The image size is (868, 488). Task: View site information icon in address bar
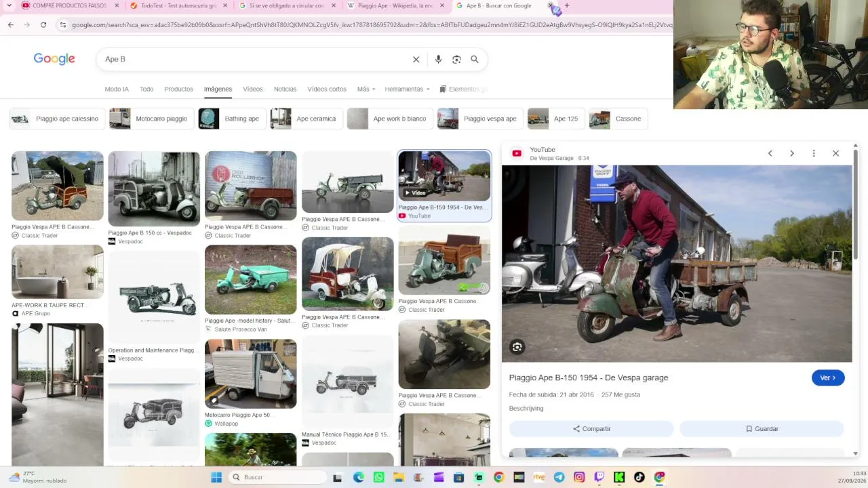[63, 25]
